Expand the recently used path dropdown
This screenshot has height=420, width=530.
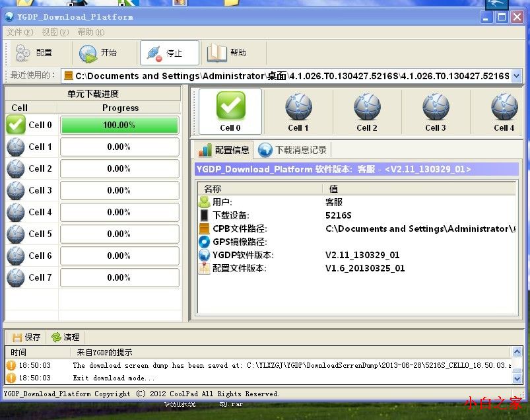coord(517,76)
